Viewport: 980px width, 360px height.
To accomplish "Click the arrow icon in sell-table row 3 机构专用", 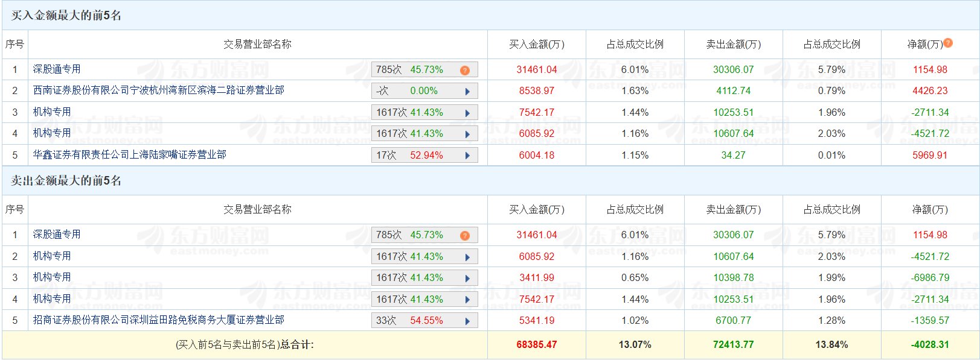I will (467, 278).
